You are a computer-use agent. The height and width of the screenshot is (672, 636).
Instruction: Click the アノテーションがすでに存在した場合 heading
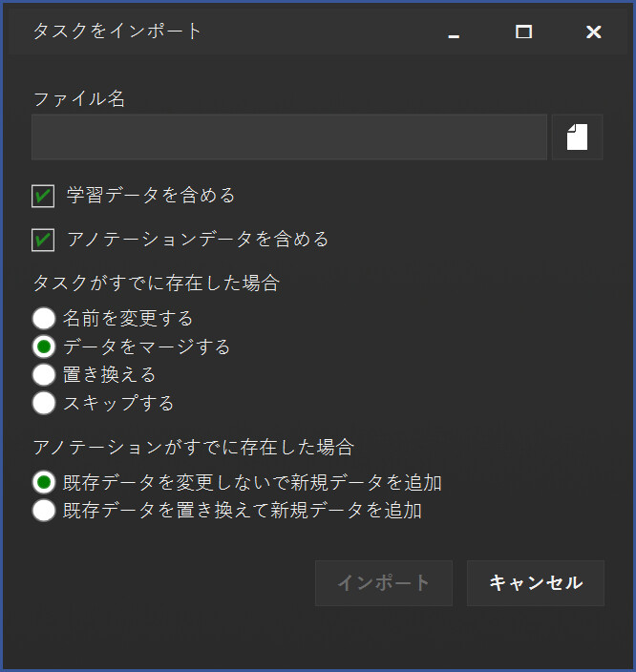(x=194, y=447)
